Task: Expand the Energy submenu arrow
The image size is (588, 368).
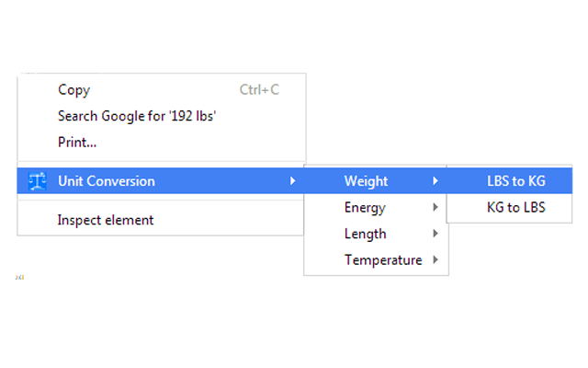Action: coord(435,208)
